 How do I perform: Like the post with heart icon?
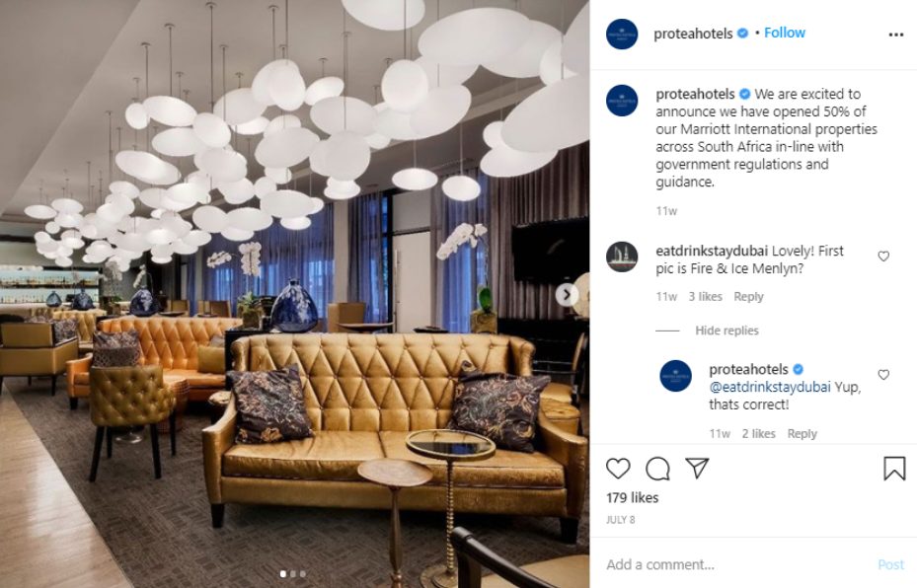(618, 469)
